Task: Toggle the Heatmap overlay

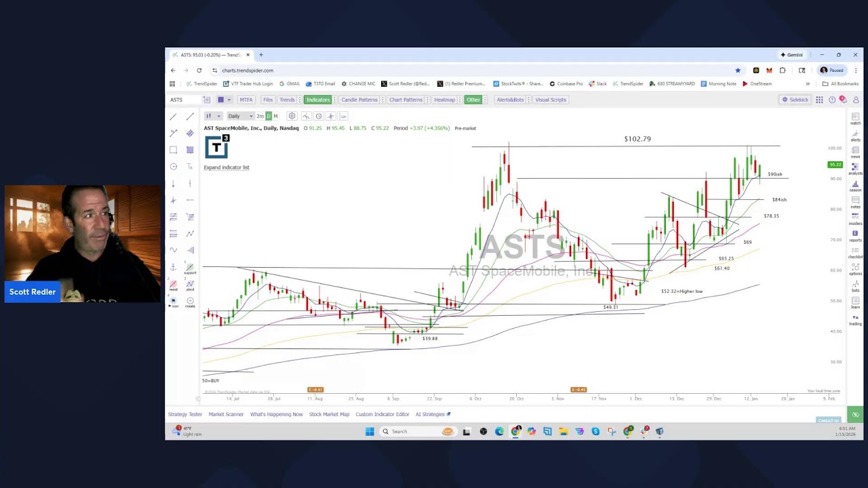Action: coord(444,100)
